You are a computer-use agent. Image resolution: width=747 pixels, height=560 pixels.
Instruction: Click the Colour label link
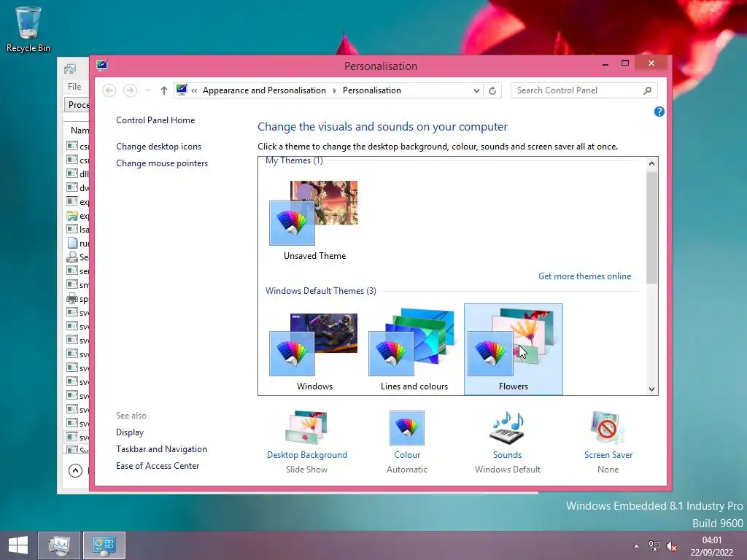coord(407,455)
